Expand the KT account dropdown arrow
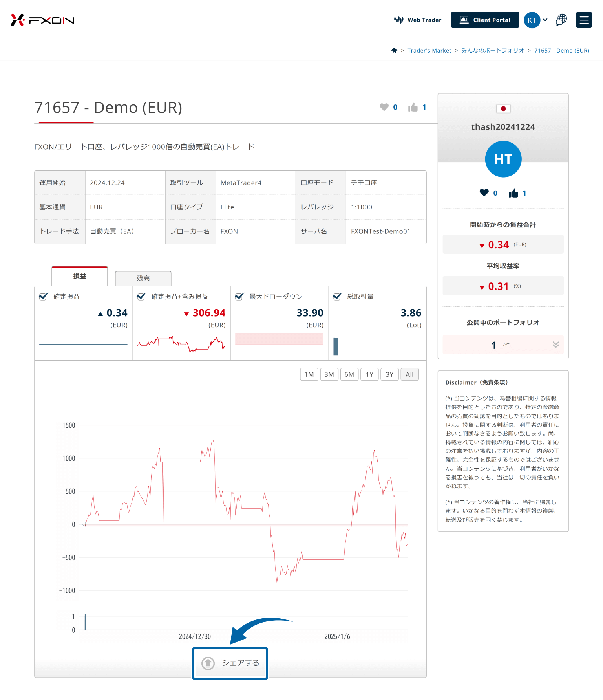The width and height of the screenshot is (603, 700). click(x=545, y=20)
